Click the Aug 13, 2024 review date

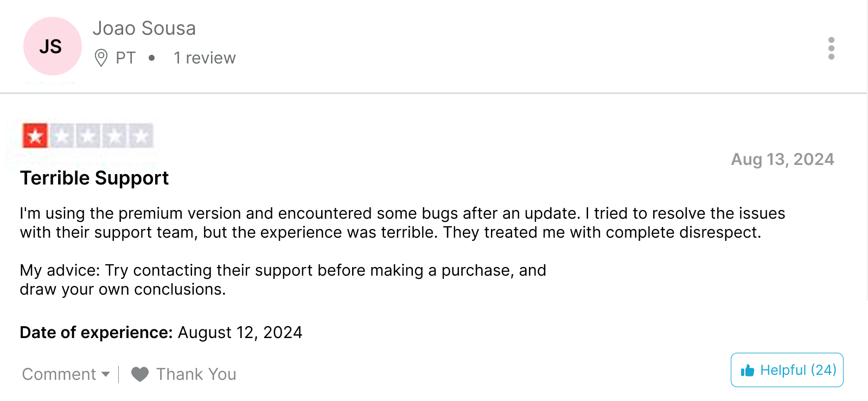pyautogui.click(x=782, y=159)
